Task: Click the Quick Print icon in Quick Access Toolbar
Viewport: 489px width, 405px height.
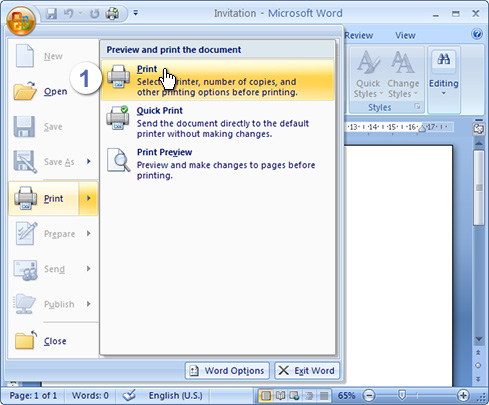Action: click(x=112, y=14)
